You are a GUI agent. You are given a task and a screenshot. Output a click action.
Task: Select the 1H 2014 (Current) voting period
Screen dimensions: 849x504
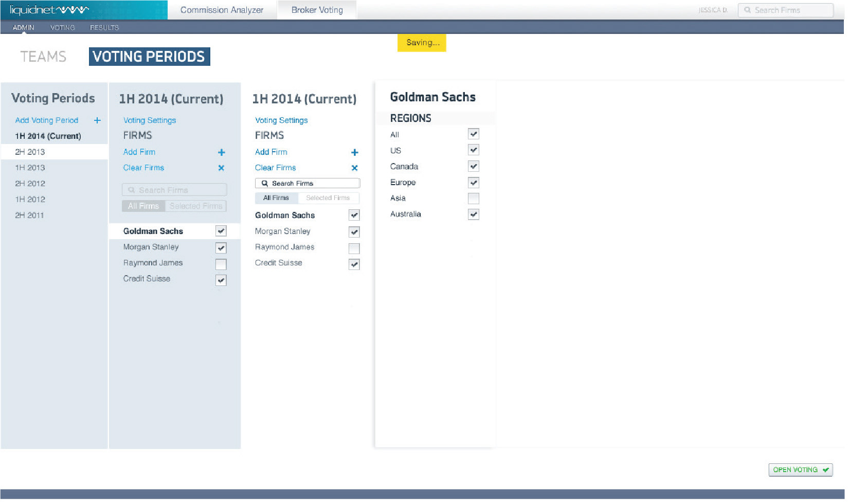(48, 137)
